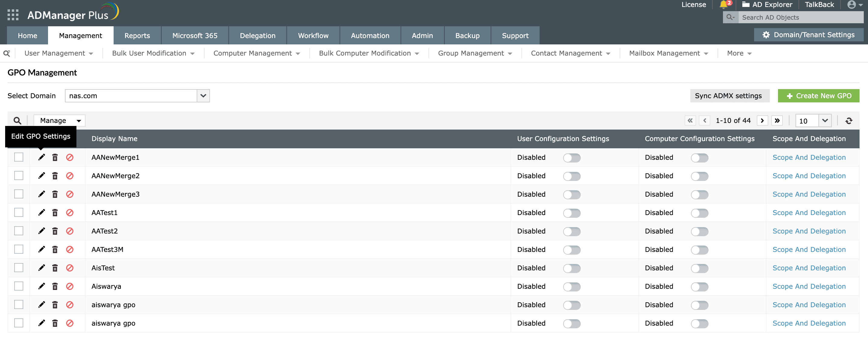Open Scope And Delegation for AATest3M
This screenshot has width=868, height=341.
(809, 249)
